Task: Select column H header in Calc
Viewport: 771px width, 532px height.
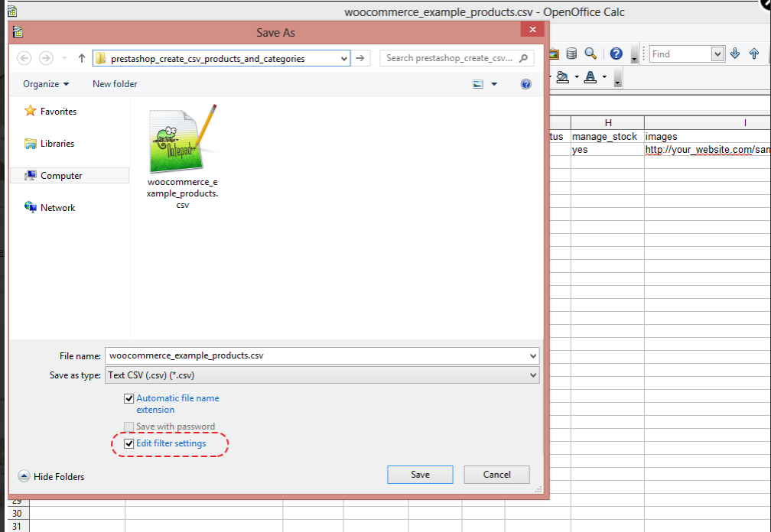Action: (608, 123)
